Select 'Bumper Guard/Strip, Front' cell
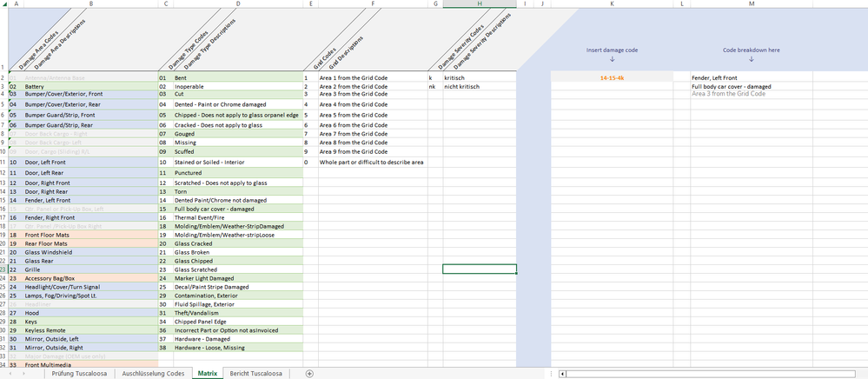 pyautogui.click(x=90, y=116)
